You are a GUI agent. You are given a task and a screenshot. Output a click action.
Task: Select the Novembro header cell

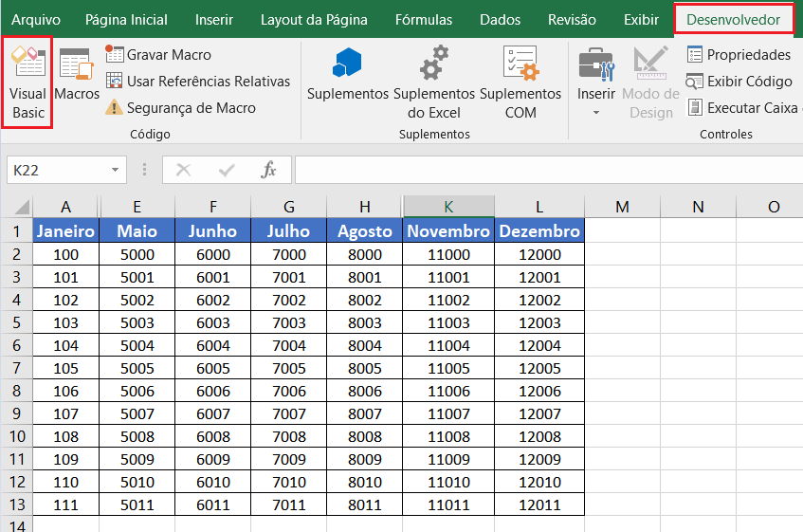pyautogui.click(x=448, y=231)
